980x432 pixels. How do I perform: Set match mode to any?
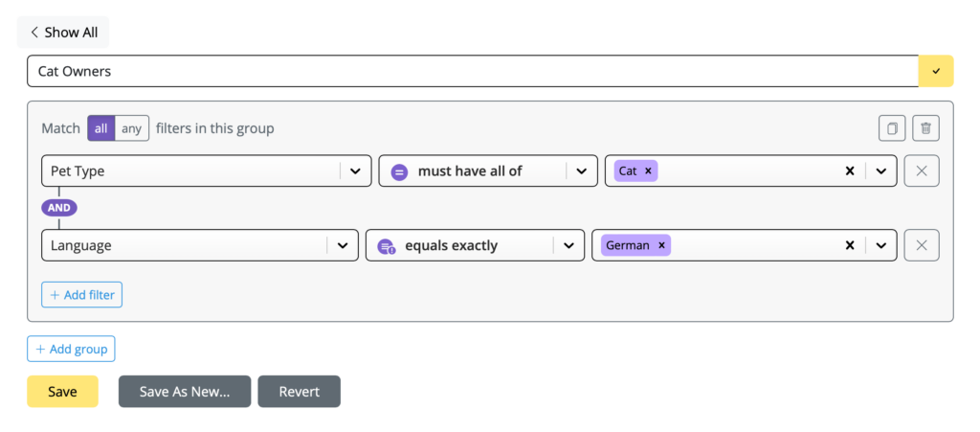(x=132, y=128)
